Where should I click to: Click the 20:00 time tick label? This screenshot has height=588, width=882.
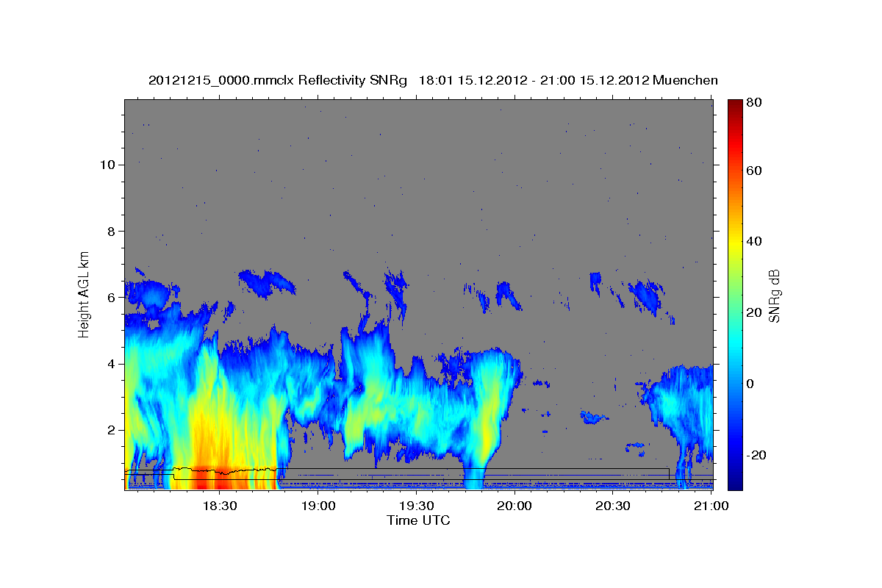point(514,506)
